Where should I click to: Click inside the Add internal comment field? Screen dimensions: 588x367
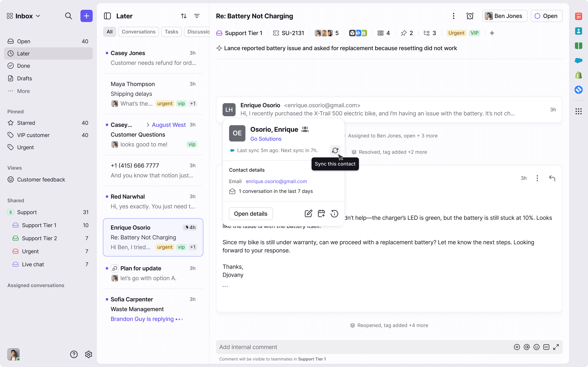(340, 347)
